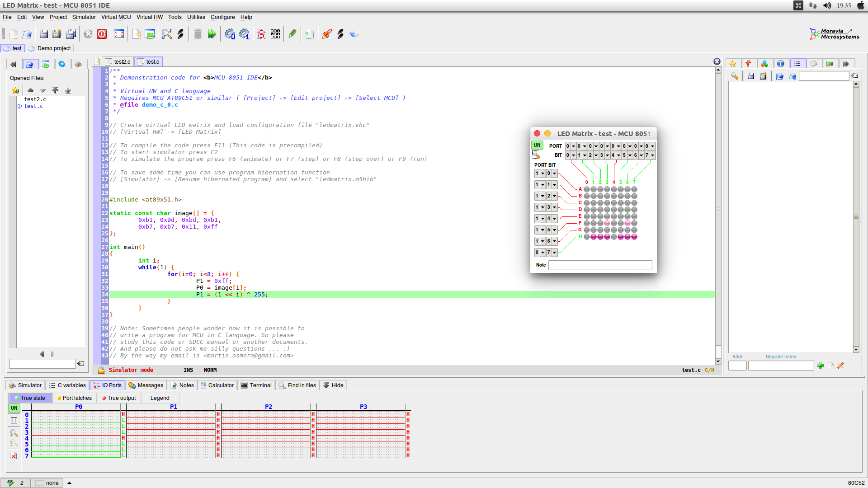868x488 pixels.
Task: Click the blue info icon in right panel
Action: coord(781,64)
